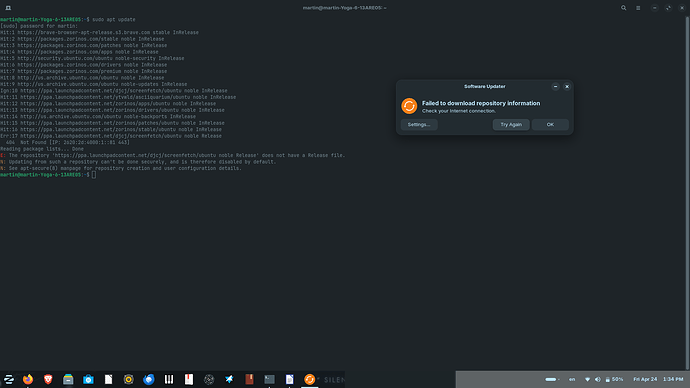Click the 'Hit:14' noble-backports line
The width and height of the screenshot is (690, 388).
[x=98, y=117]
